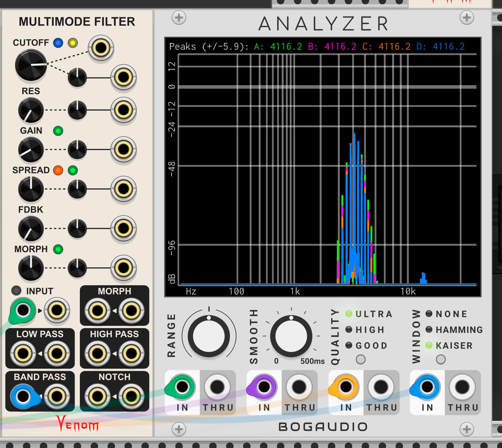
Task: Toggle the yellow Cutoff mode button
Action: tap(73, 43)
